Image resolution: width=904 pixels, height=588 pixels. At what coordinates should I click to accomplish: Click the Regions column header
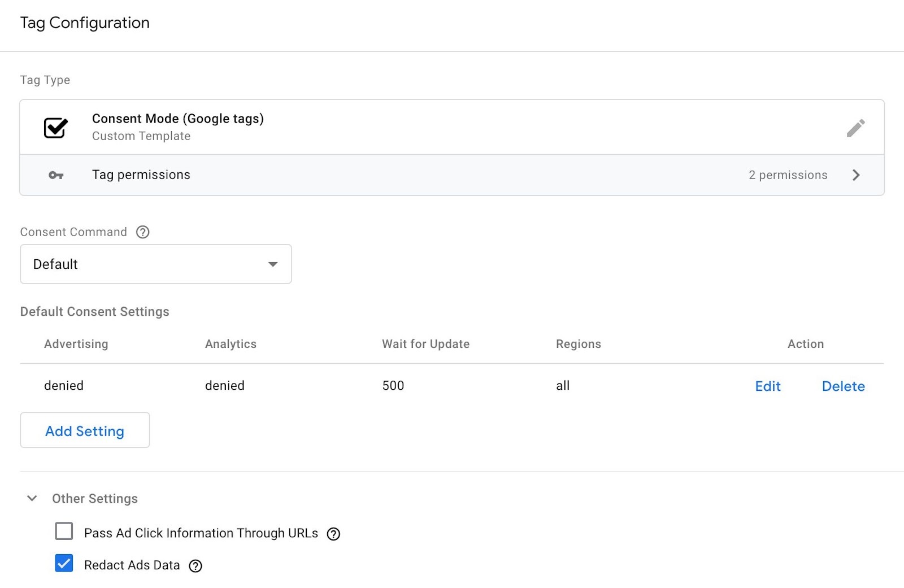click(578, 344)
